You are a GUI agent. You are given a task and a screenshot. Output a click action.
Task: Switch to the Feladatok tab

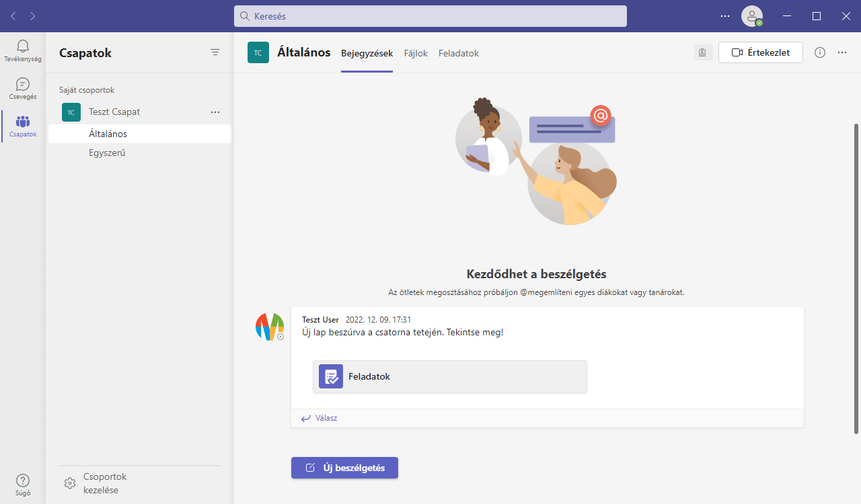click(x=459, y=53)
